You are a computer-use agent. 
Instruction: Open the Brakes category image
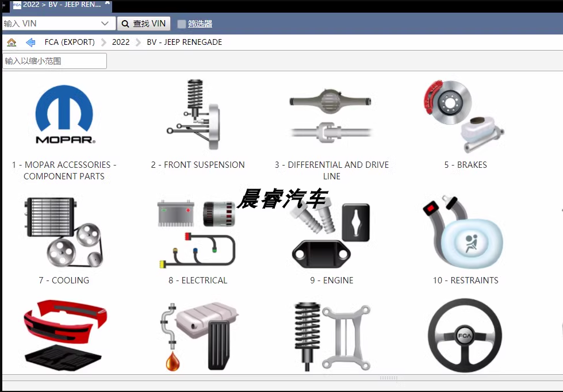pyautogui.click(x=464, y=116)
